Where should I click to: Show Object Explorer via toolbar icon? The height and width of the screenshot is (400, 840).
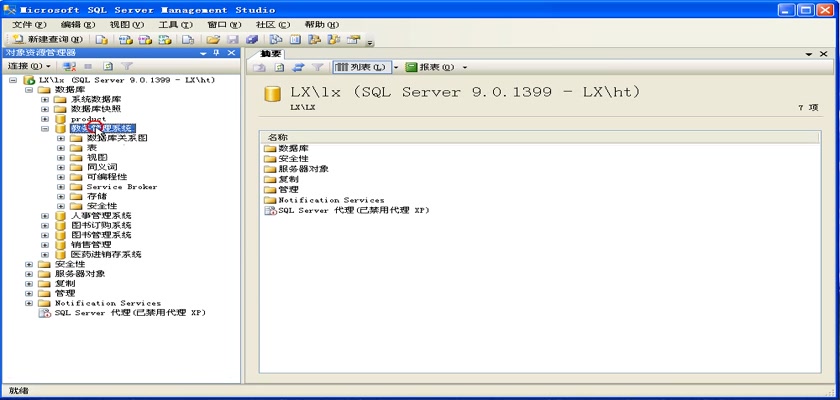pyautogui.click(x=314, y=40)
